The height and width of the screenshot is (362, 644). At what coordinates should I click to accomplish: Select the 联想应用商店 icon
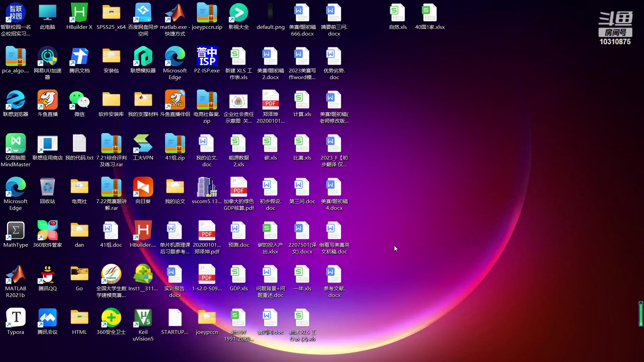(47, 147)
